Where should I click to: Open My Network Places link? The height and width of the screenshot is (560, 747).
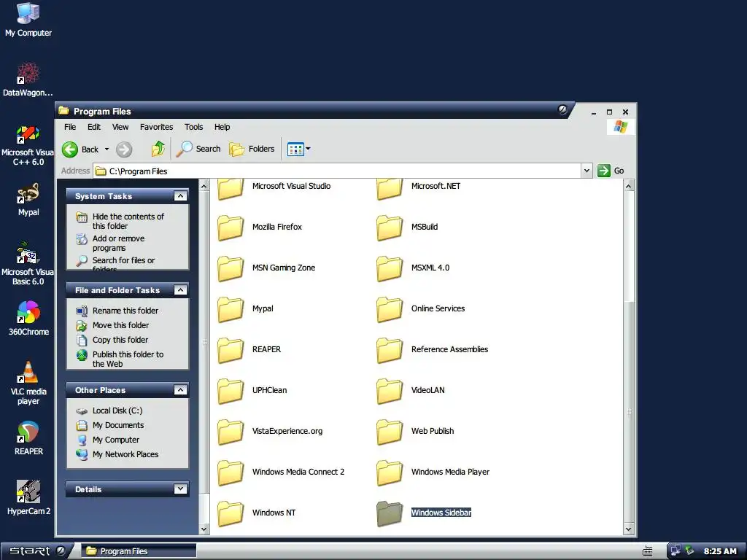pos(125,454)
